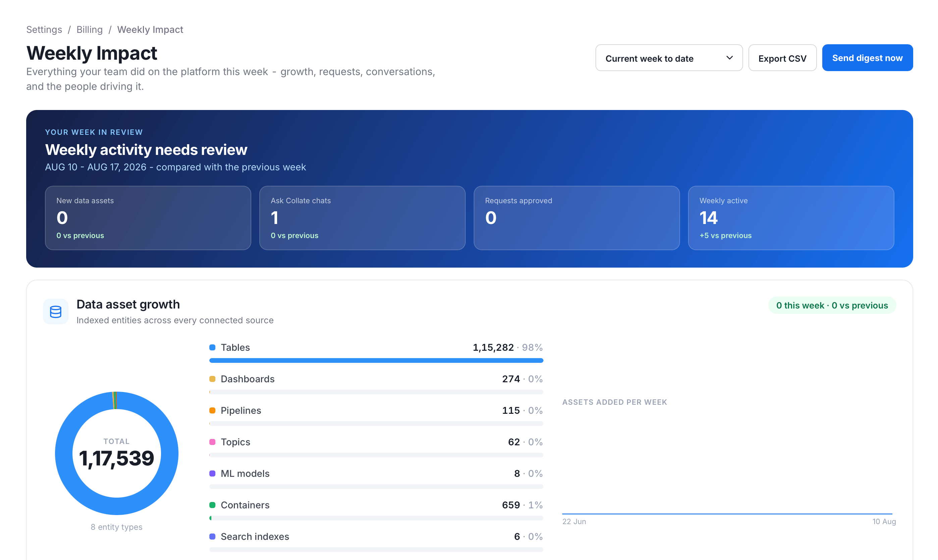Viewport: 938px width, 560px height.
Task: Click the '10 Aug' chart axis label
Action: point(884,521)
